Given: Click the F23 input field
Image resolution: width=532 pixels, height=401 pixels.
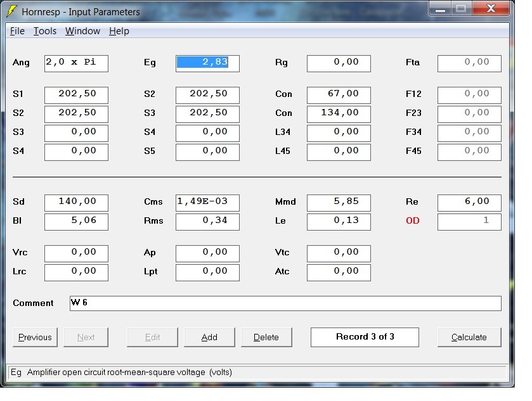Looking at the screenshot, I should coord(470,114).
